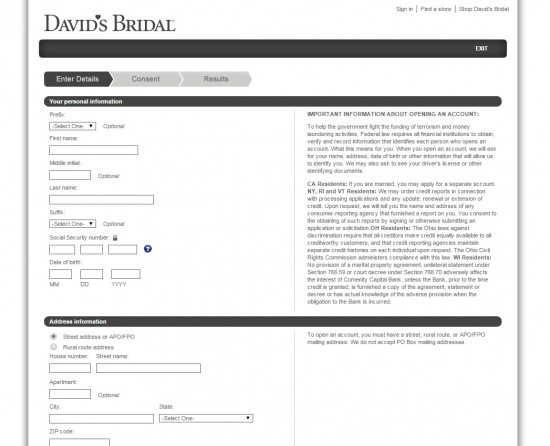Click the 'CA Residents:' bold text
The image size is (550, 446).
tap(327, 184)
